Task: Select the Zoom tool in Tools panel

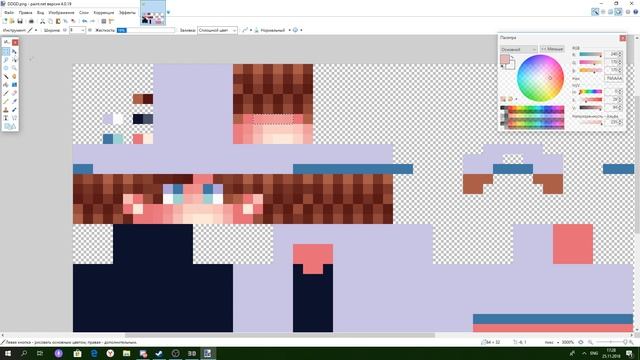Action: click(x=14, y=68)
